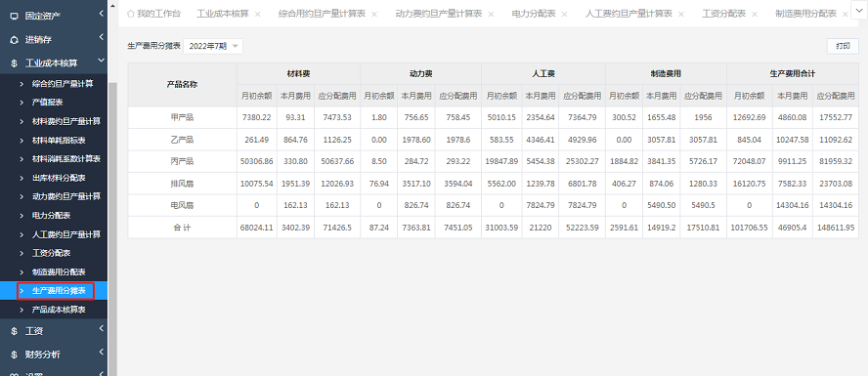The width and height of the screenshot is (868, 376).
Task: Click the sidebar vertical scrollbar
Action: tap(112, 230)
